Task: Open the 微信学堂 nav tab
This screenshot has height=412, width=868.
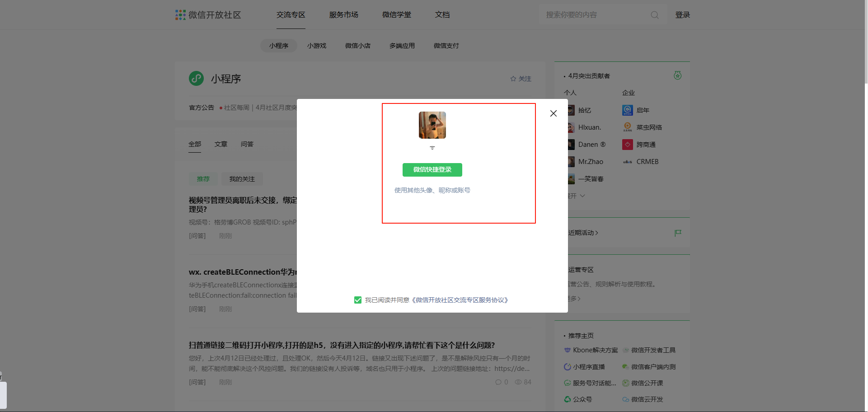Action: coord(397,15)
